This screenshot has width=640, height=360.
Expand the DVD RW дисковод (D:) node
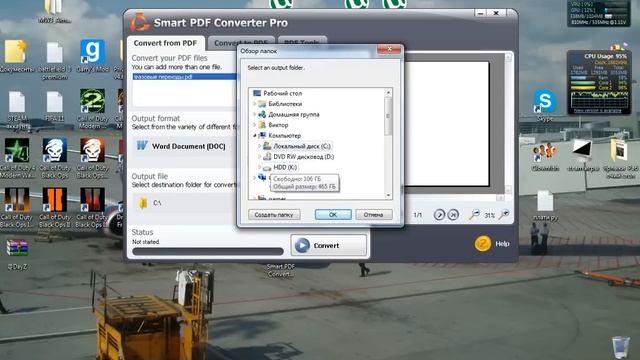coord(260,156)
